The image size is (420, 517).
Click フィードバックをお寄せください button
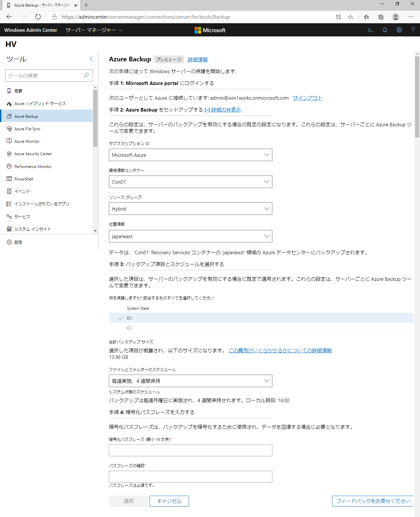click(x=373, y=501)
